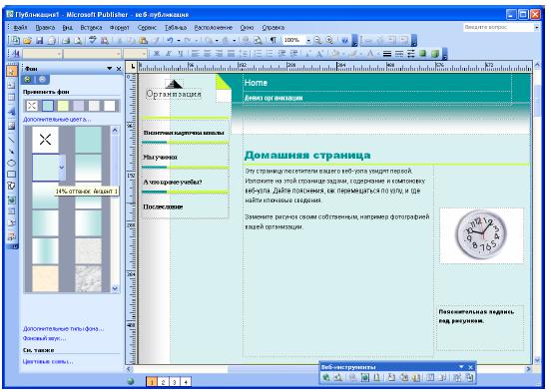This screenshot has width=551, height=392.
Task: Click the Paste clipboard icon
Action: tap(143, 40)
